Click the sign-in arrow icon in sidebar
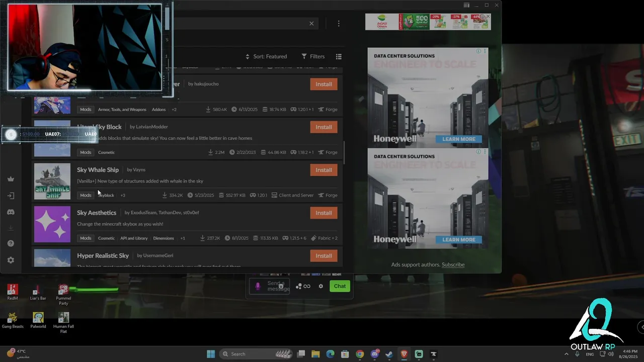644x362 pixels. 11,196
